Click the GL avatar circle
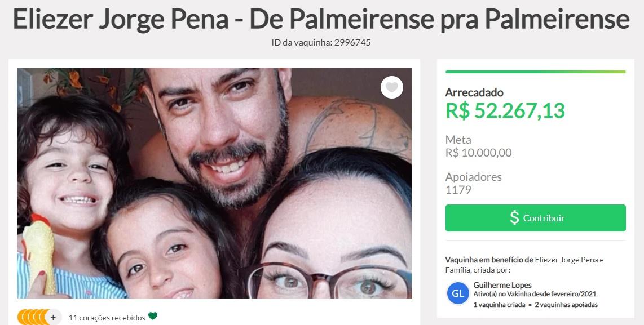The width and height of the screenshot is (644, 325). click(x=458, y=294)
